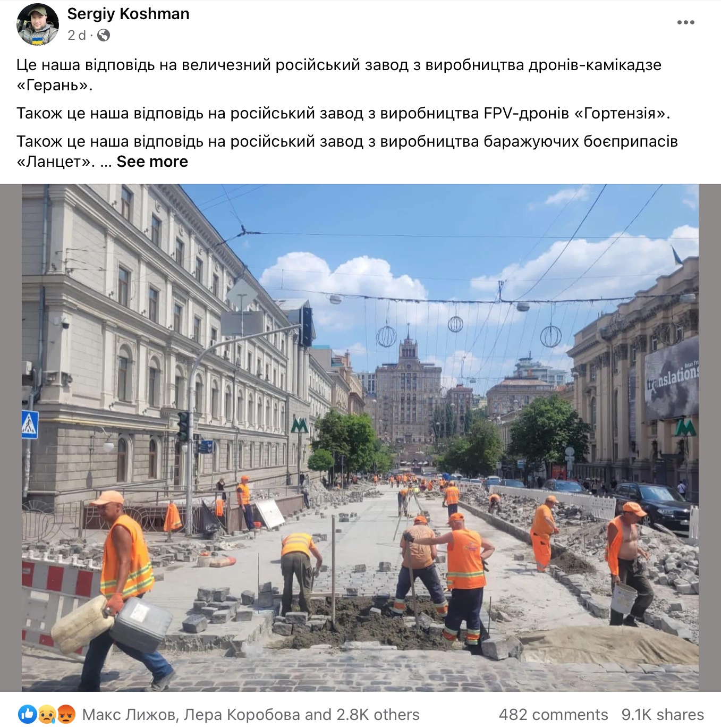Open Sergiy Koshman's profile picture
Screen dimensions: 721x728
(x=37, y=24)
